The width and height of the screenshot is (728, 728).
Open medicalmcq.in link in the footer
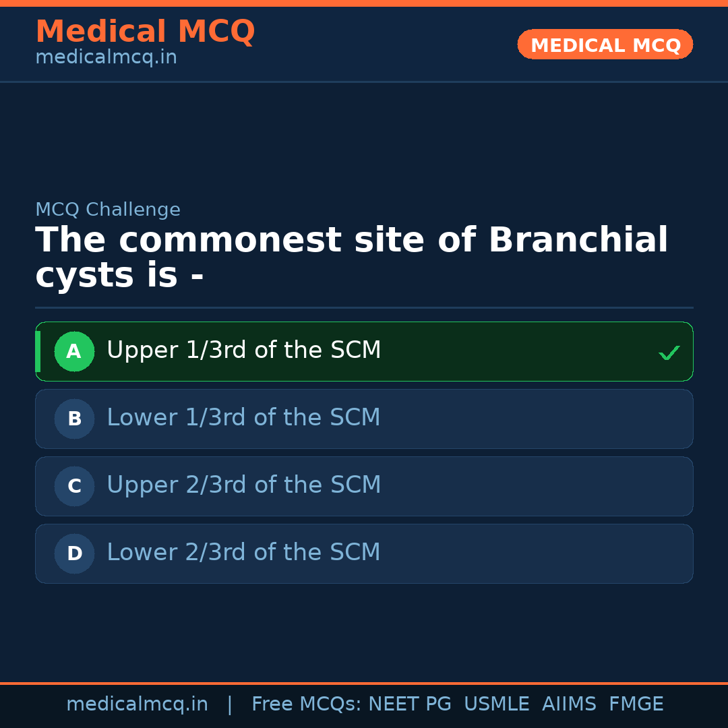coord(137,704)
